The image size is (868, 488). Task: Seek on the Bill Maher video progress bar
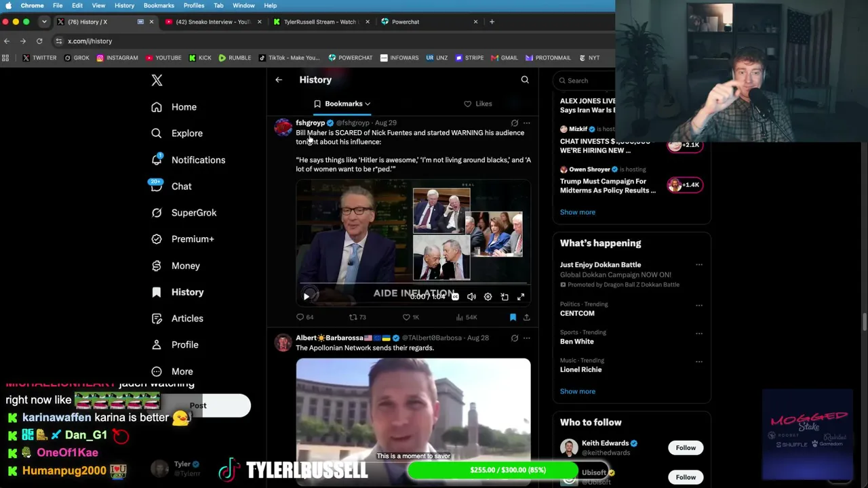(413, 283)
